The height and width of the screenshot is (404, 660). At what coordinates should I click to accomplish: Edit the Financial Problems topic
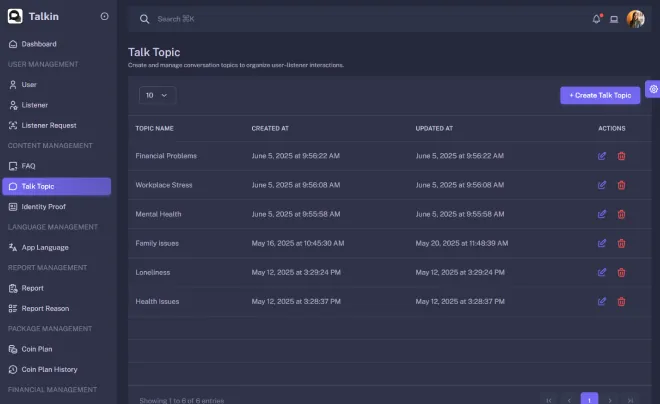[x=602, y=156]
